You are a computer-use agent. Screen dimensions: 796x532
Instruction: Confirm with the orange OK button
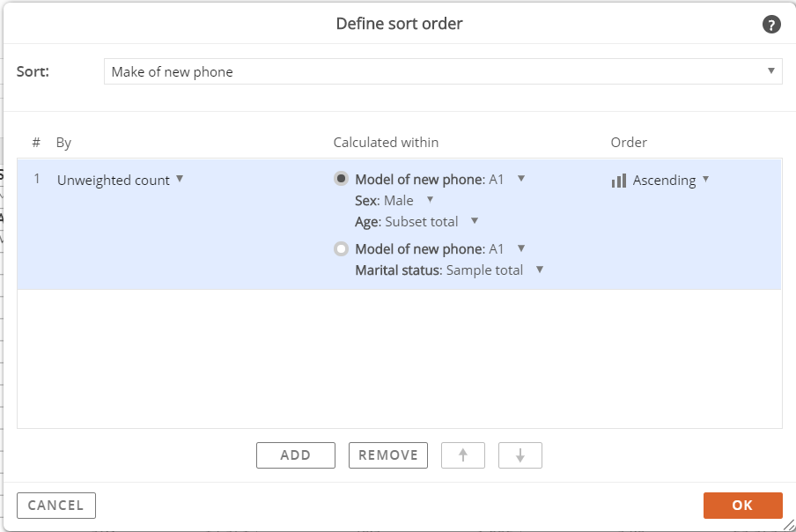742,506
